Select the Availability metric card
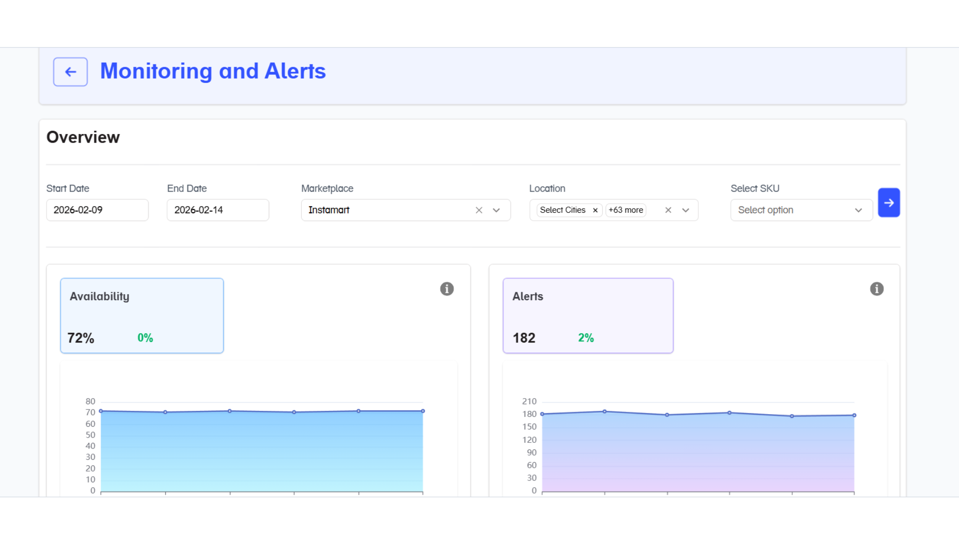The width and height of the screenshot is (959, 560). tap(142, 315)
